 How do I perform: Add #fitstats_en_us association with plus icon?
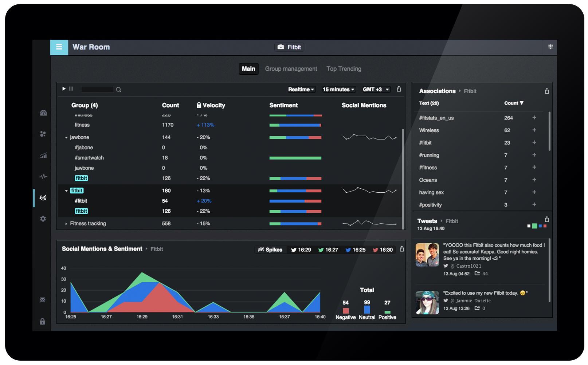pos(534,118)
